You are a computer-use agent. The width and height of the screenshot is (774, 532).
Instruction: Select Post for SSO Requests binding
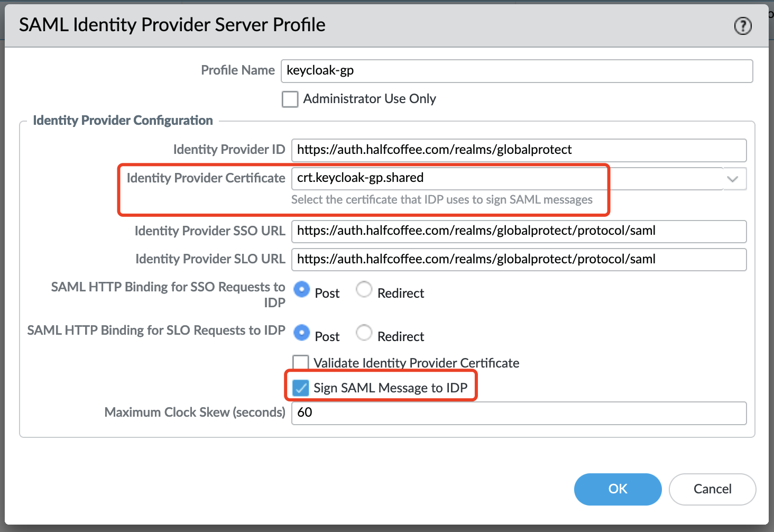pos(301,290)
